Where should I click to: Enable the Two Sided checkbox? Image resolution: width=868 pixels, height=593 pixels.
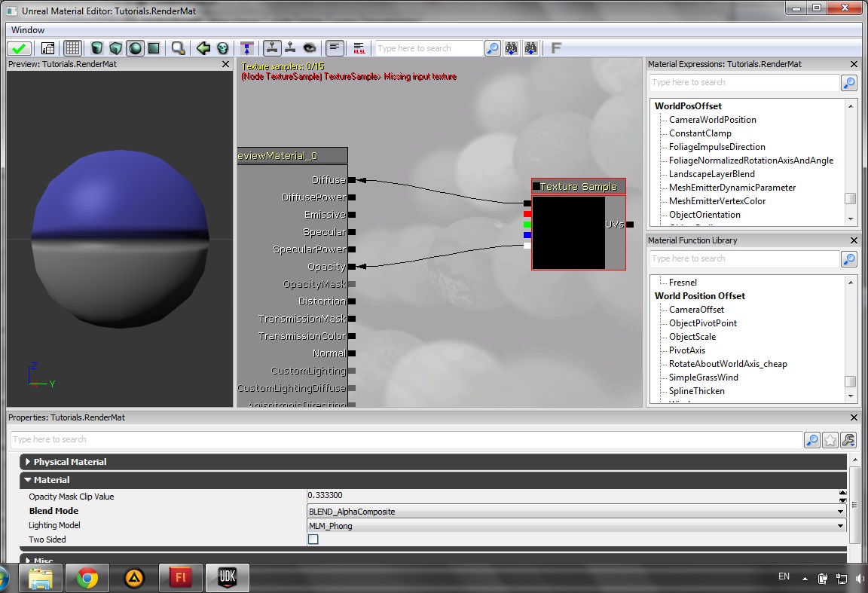click(313, 540)
